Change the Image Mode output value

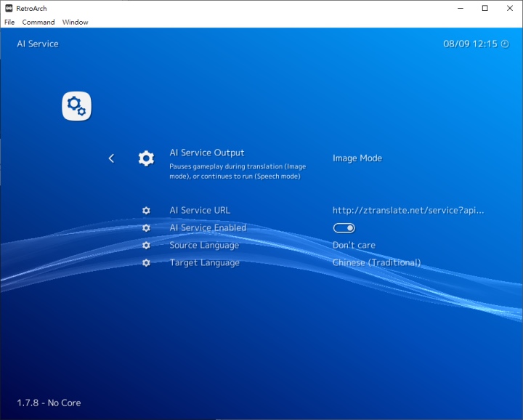(x=357, y=158)
